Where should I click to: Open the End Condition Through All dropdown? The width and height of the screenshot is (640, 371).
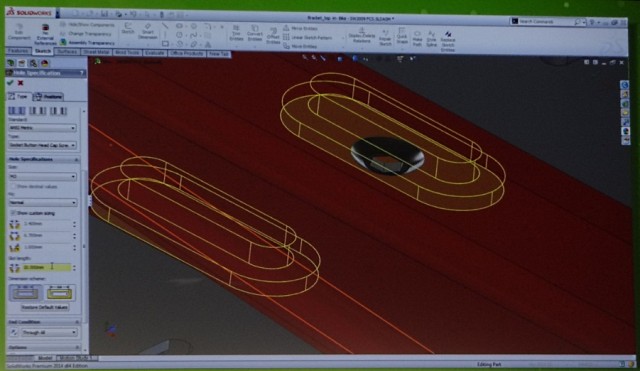click(49, 332)
